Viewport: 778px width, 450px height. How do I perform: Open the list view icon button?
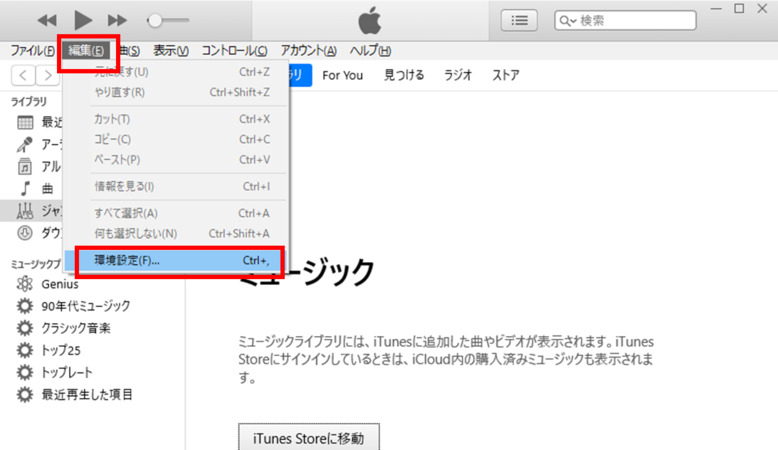point(519,20)
